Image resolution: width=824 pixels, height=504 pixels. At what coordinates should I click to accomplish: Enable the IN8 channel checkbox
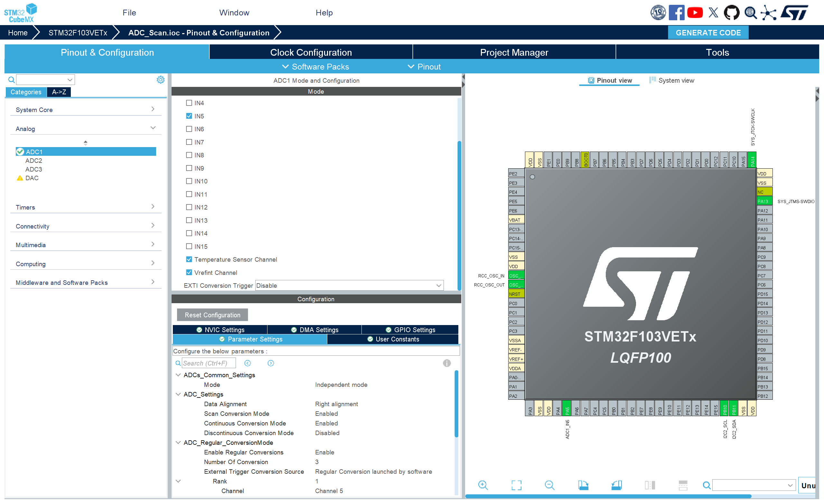pyautogui.click(x=189, y=155)
